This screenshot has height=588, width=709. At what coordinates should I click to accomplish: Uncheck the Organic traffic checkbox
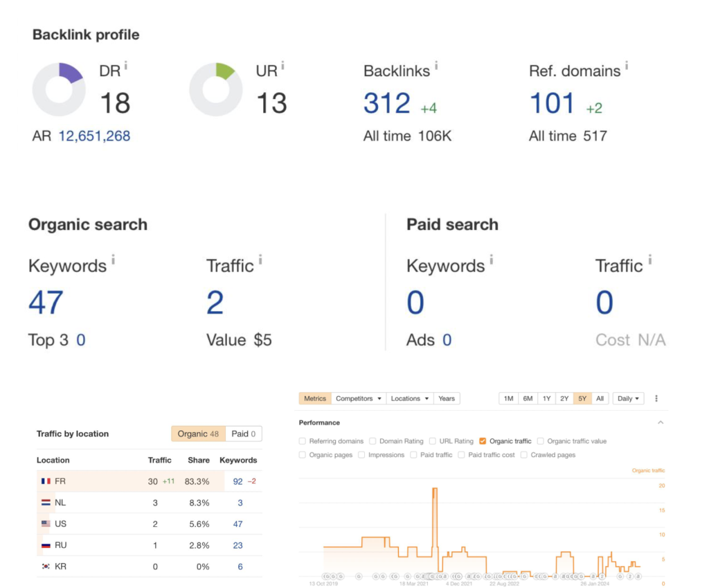pos(483,441)
